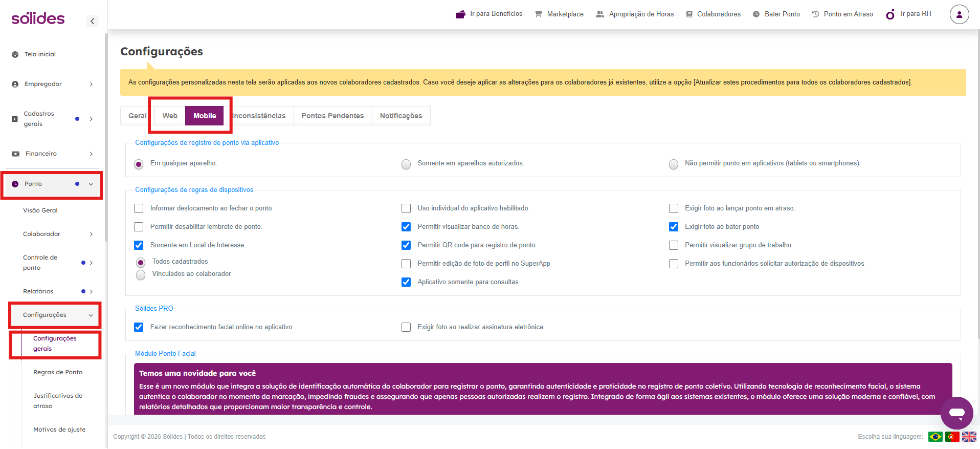980x449 pixels.
Task: Collapse the Configurações submenu chevron
Action: pos(91,315)
